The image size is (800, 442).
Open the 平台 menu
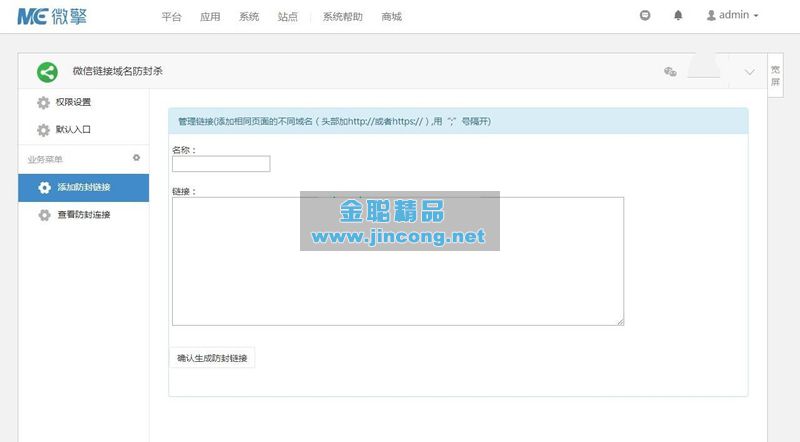pyautogui.click(x=171, y=17)
